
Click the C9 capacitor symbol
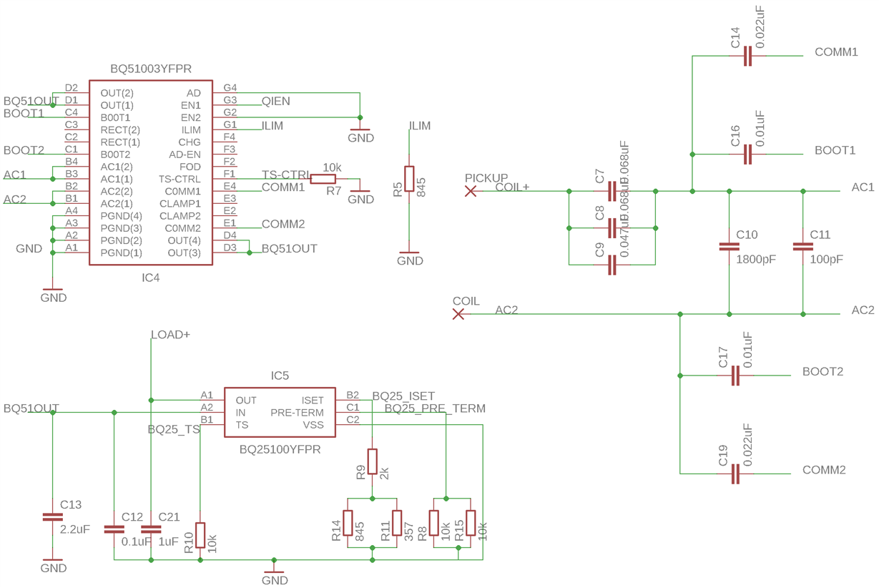coord(612,265)
